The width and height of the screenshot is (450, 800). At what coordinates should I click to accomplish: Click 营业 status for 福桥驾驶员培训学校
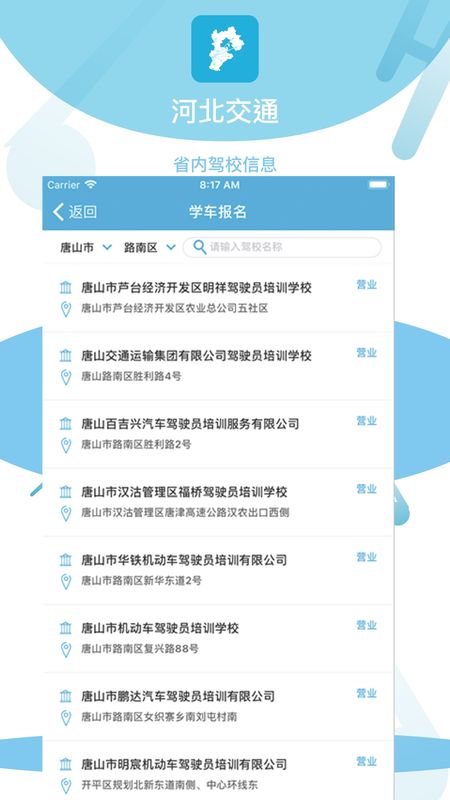coord(366,489)
